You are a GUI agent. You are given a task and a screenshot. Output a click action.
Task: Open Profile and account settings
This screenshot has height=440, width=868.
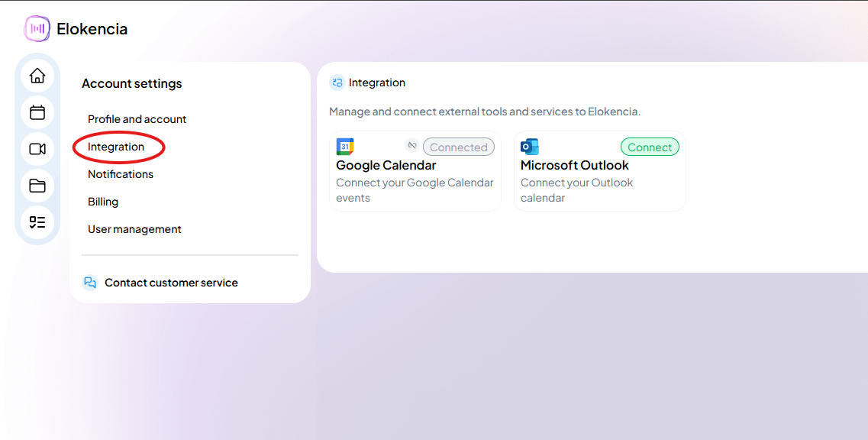point(137,119)
